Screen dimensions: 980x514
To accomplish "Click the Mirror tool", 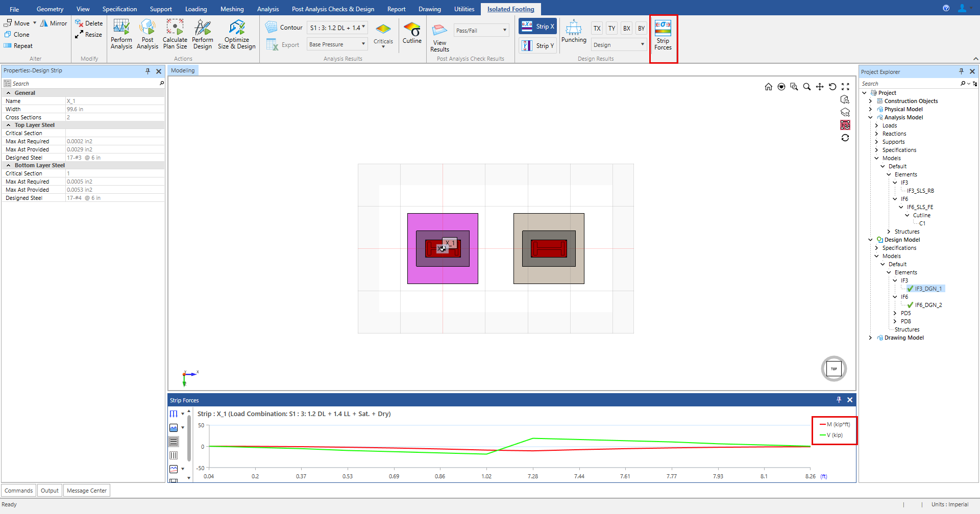I will [54, 23].
